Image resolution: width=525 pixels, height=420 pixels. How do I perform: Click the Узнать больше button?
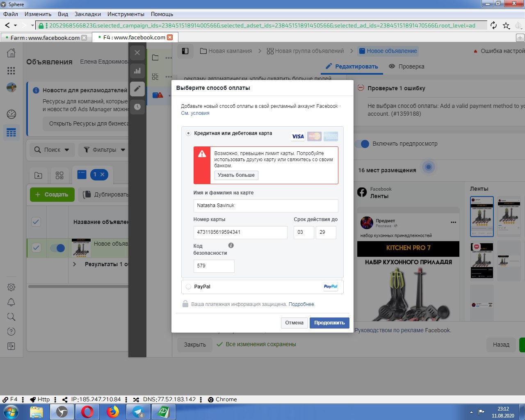click(x=236, y=175)
